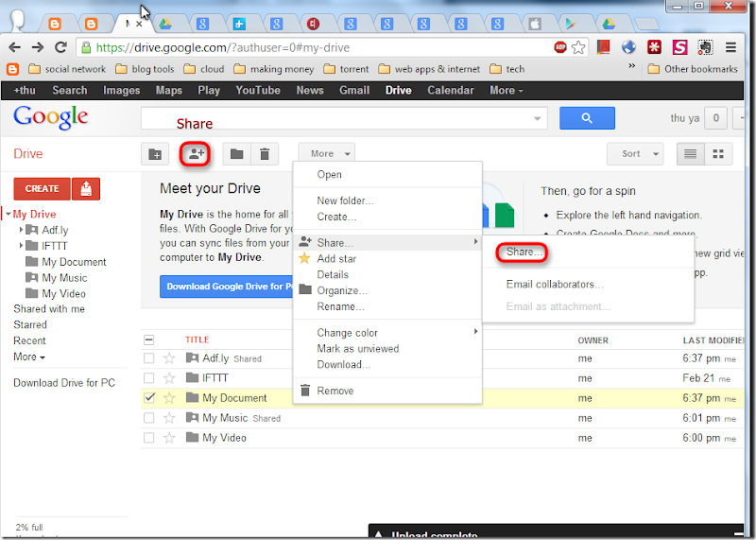Click the red book extension icon

point(603,47)
